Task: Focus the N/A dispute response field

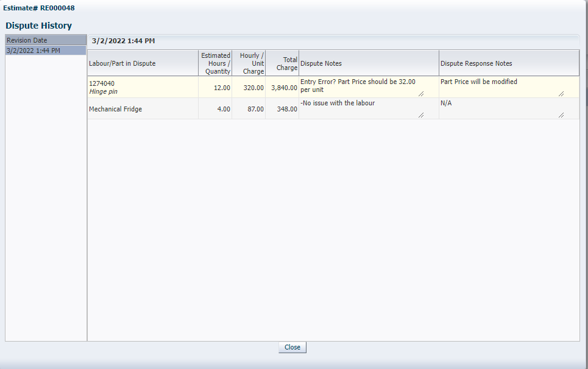Action: [x=502, y=108]
